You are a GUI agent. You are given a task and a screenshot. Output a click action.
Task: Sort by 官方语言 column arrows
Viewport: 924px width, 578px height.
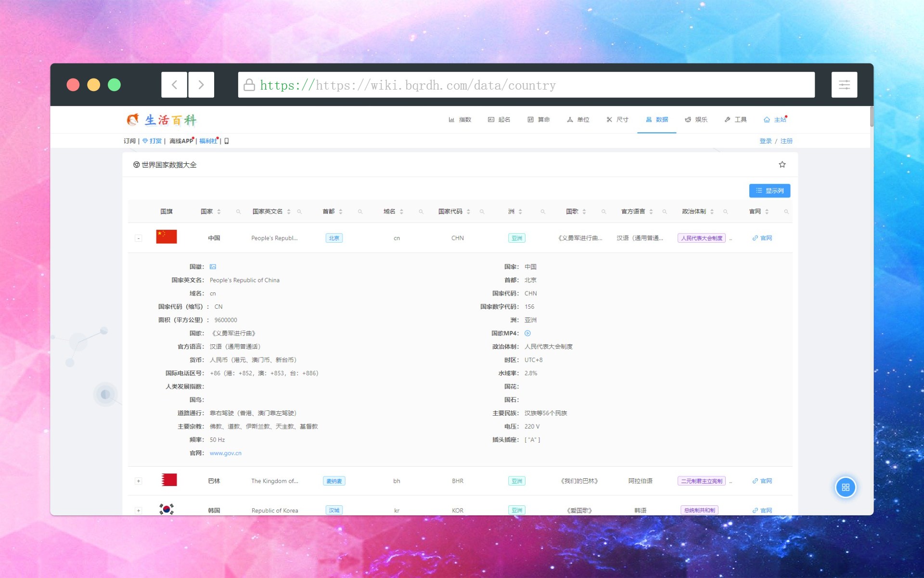(651, 211)
